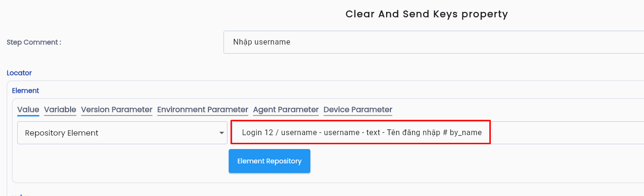Screen dimensions: 644x196
Task: Focus the Step Comment input field
Action: (434, 42)
